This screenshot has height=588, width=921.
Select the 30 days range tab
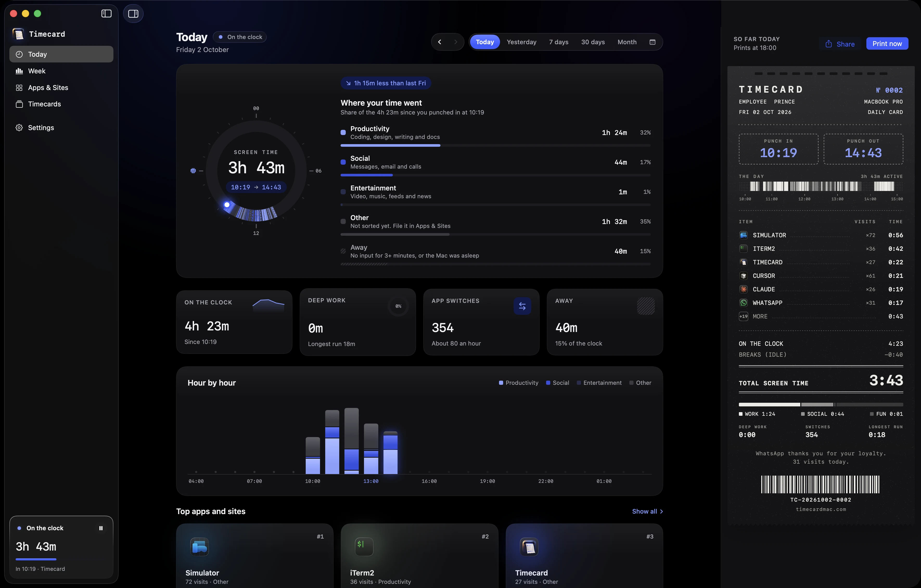[x=593, y=42]
